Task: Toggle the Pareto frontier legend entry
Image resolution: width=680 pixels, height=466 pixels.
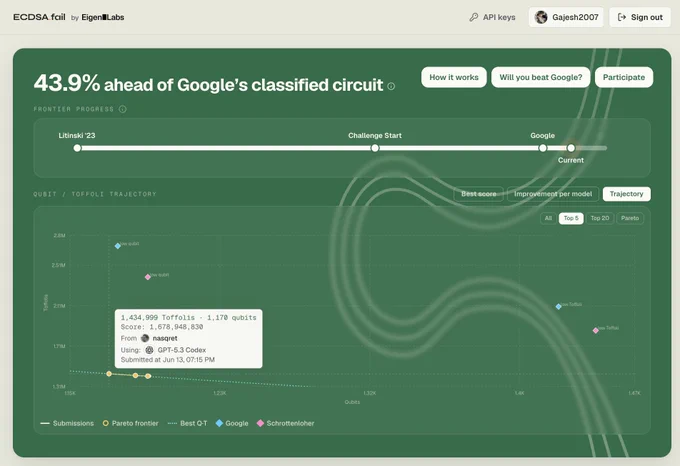Action: click(x=131, y=423)
